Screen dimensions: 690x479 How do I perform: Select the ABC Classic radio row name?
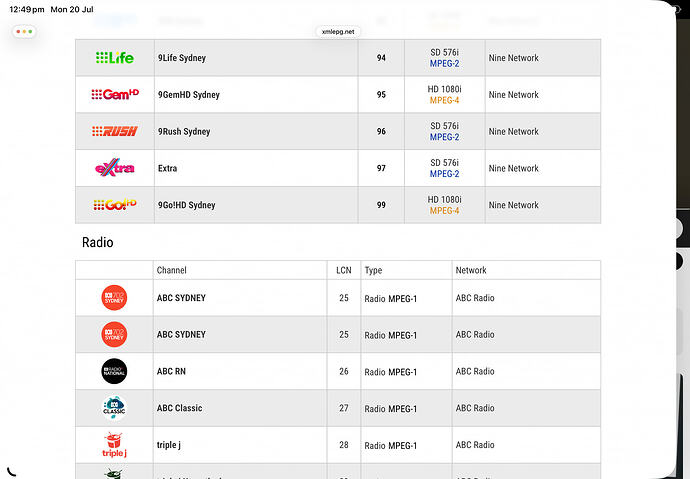coord(180,408)
